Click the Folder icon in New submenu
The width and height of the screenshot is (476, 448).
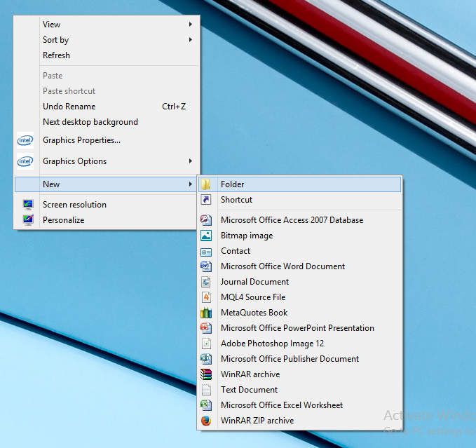(x=206, y=184)
